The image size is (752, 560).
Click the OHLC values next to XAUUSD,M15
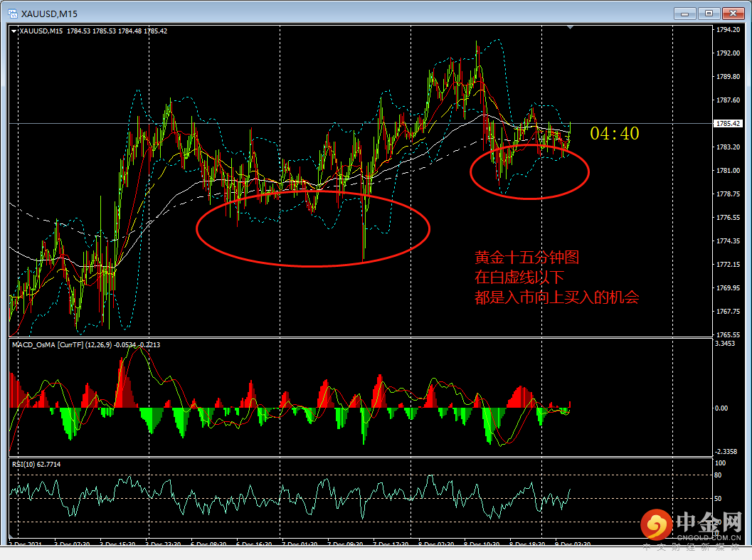(x=117, y=31)
